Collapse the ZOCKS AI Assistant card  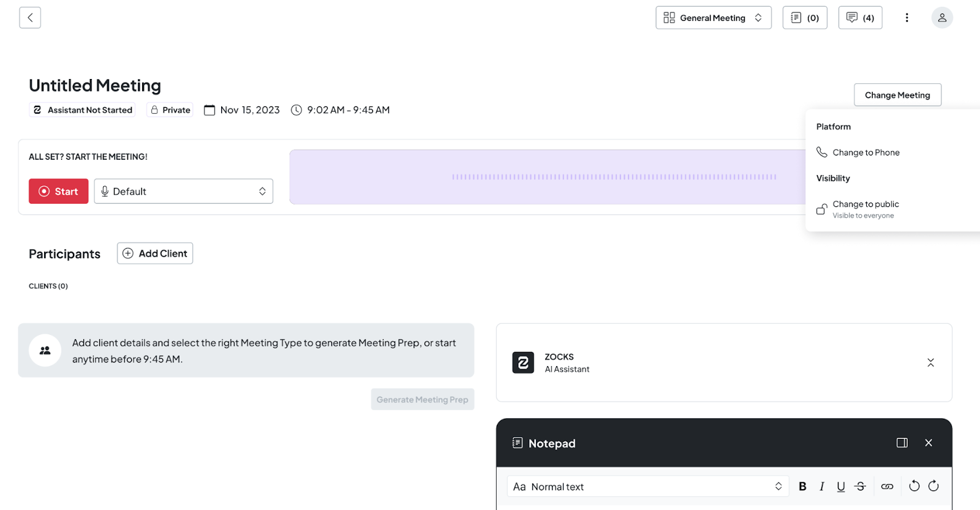(930, 363)
